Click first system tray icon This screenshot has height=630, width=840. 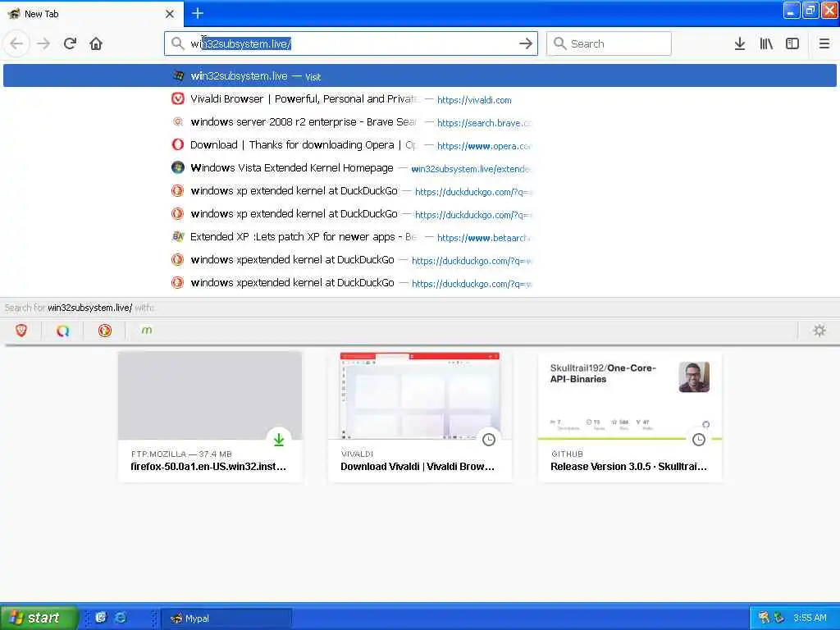tap(764, 618)
